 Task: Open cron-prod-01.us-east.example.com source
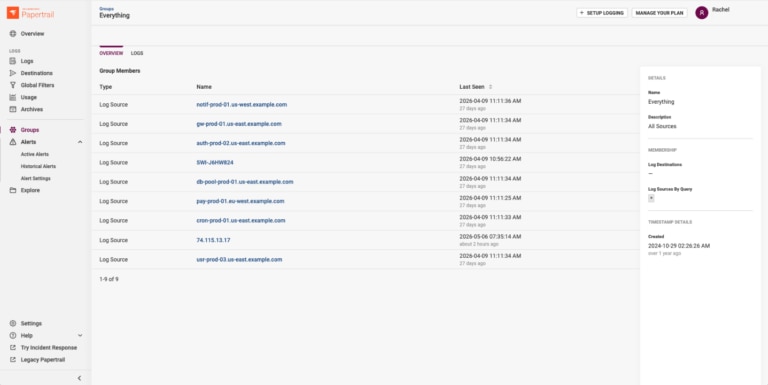point(240,220)
